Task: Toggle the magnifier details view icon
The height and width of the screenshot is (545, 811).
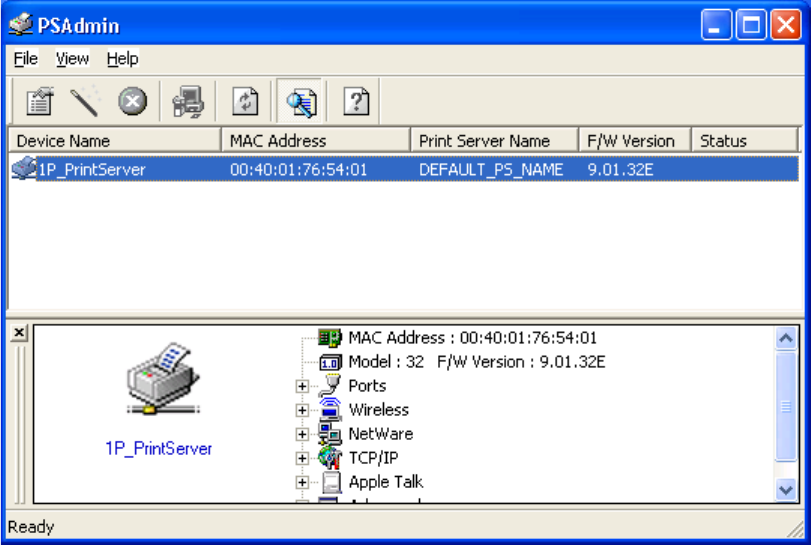Action: coord(301,101)
